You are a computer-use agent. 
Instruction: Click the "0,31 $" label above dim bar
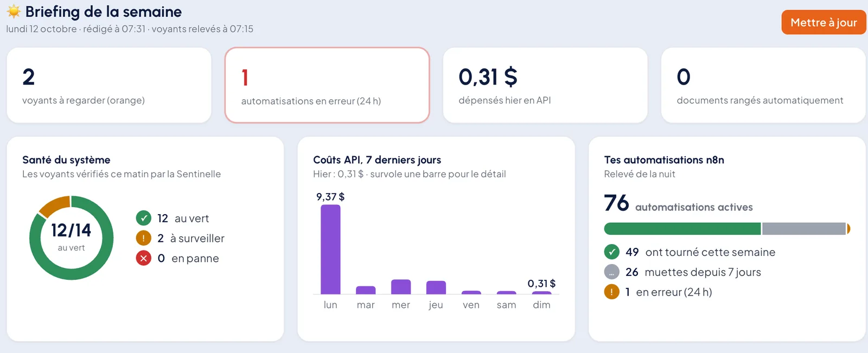click(x=541, y=284)
